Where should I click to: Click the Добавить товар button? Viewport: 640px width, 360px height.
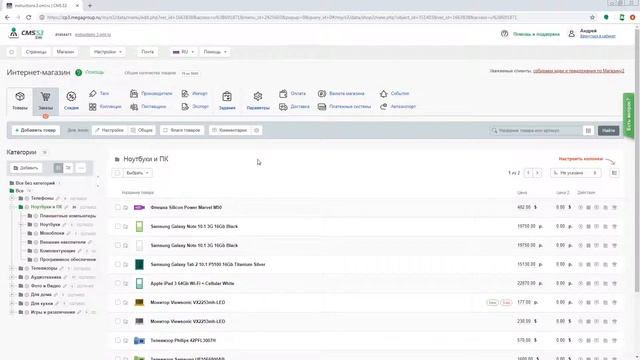[x=36, y=130]
